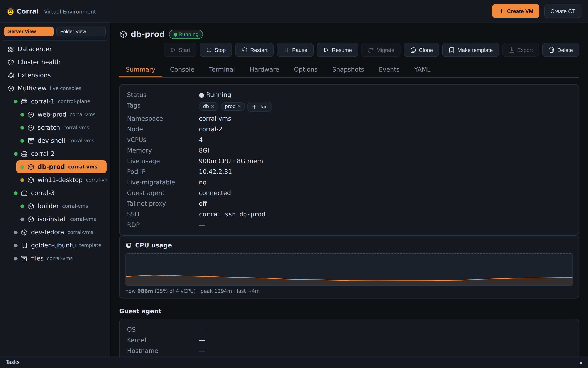Image resolution: width=588 pixels, height=368 pixels.
Task: Click the golden-ubuntu template bookmark icon
Action: coord(24,246)
